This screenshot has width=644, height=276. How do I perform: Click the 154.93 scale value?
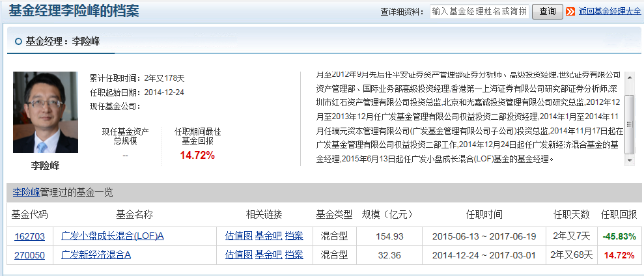389,236
